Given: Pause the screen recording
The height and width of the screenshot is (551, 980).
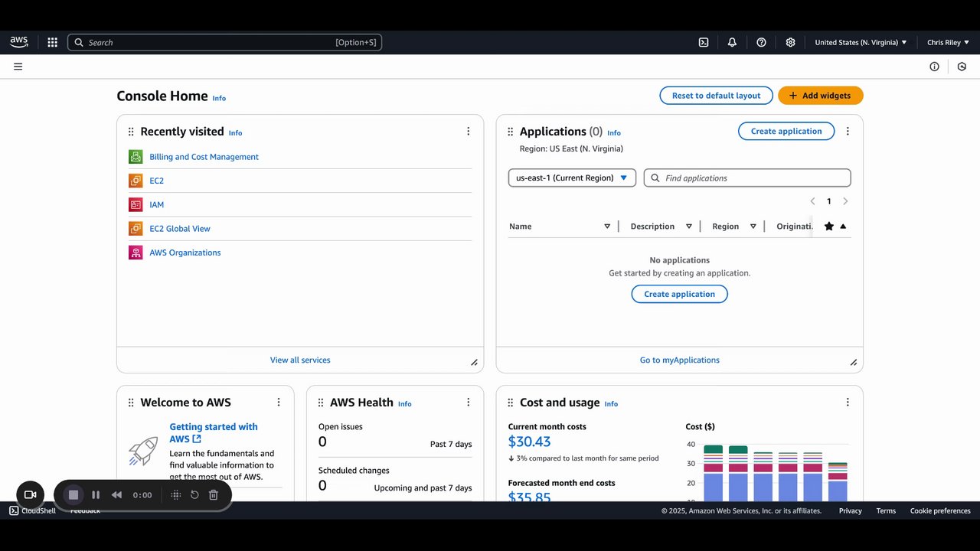Looking at the screenshot, I should pos(96,494).
